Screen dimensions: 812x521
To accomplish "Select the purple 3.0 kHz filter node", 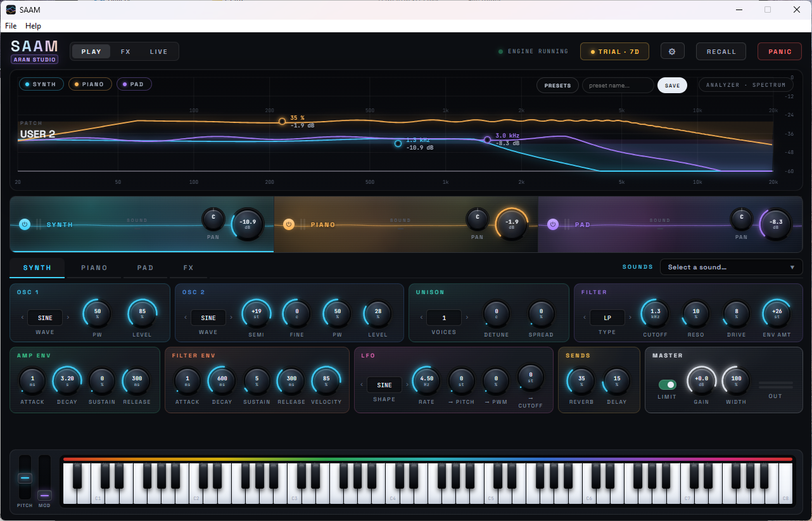I will (x=487, y=139).
